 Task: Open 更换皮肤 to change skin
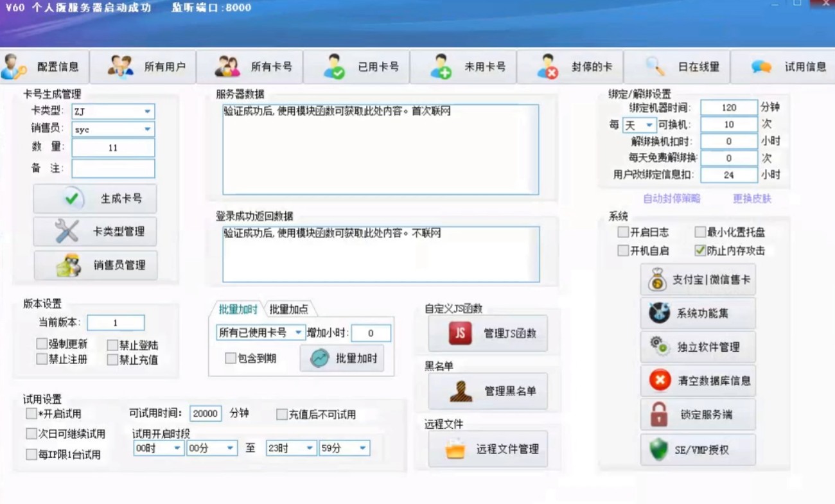pos(753,199)
